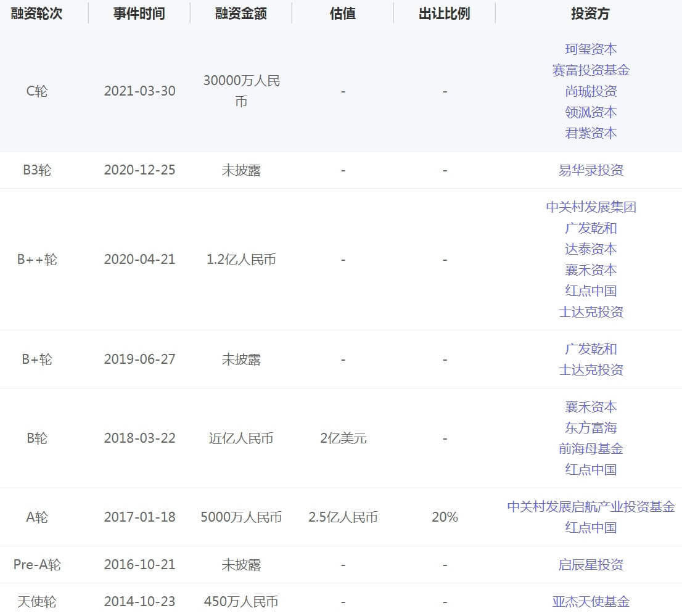
Task: Select the 天使轮 round cell
Action: pyautogui.click(x=37, y=602)
